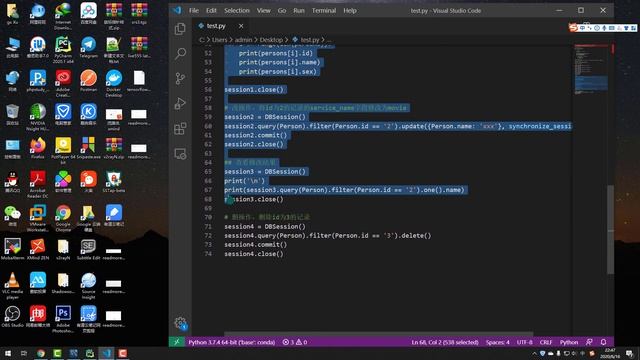Screen dimensions: 640x360
Task: Open the Remote Explorer view
Action: pyautogui.click(x=180, y=154)
